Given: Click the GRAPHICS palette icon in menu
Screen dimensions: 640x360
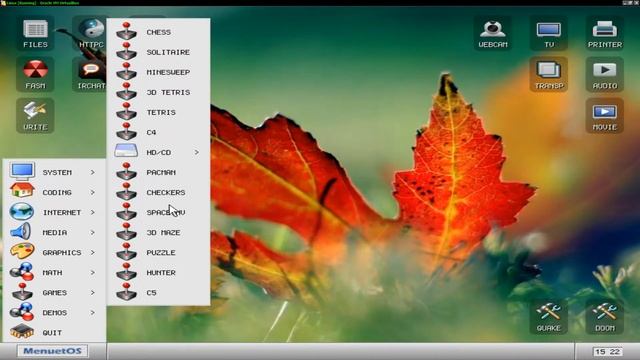Looking at the screenshot, I should coord(22,251).
